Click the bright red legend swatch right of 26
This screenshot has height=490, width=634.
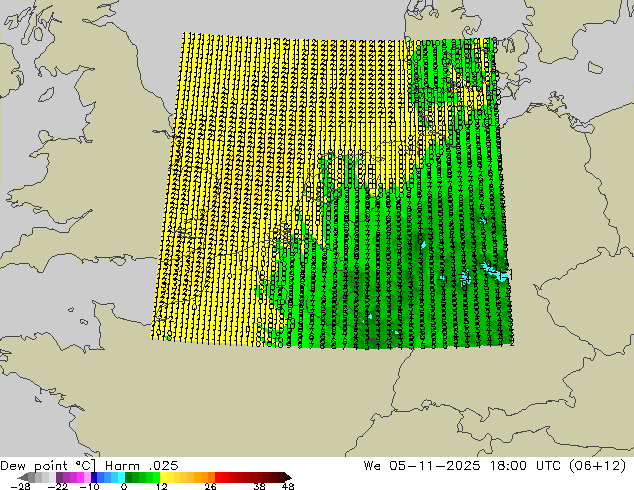click(x=218, y=477)
